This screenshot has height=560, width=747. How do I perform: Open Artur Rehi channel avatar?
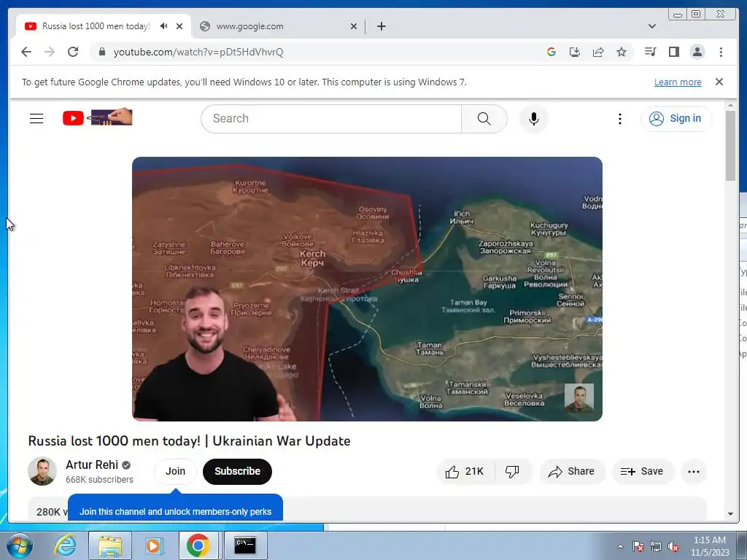42,472
